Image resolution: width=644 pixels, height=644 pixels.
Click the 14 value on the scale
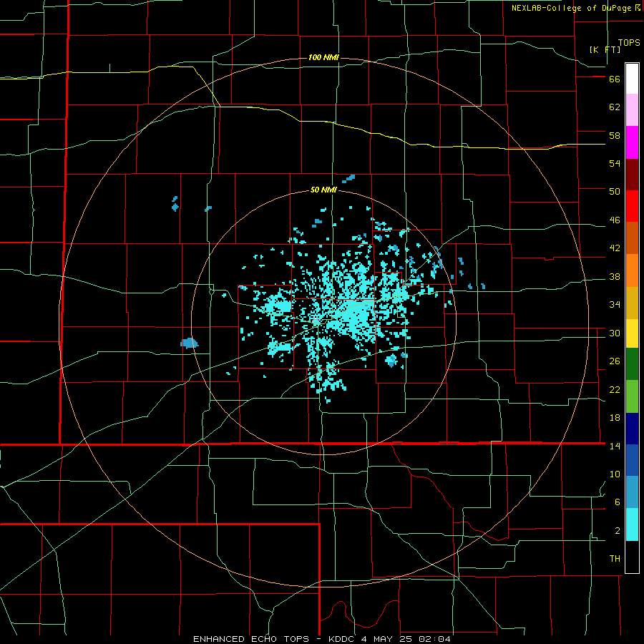pos(615,446)
